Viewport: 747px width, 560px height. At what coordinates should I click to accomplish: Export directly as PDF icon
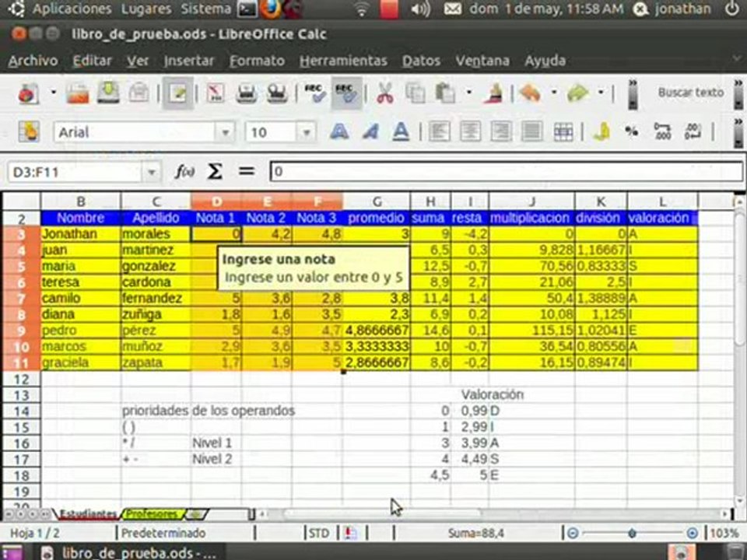click(x=216, y=93)
